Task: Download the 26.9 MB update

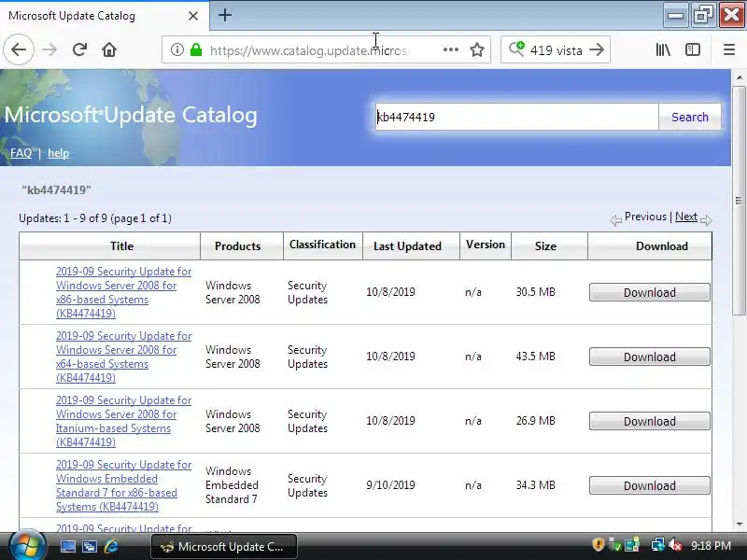Action: 649,421
